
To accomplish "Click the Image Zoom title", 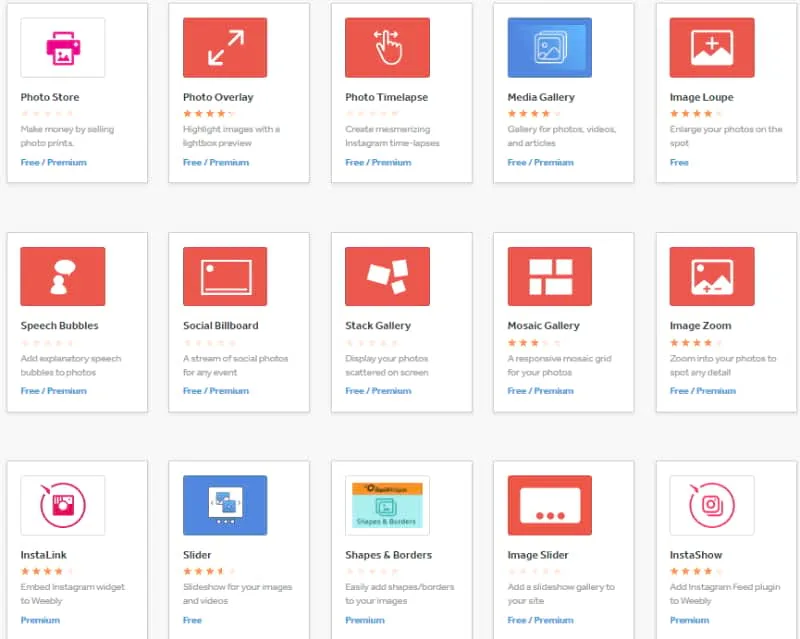I will pyautogui.click(x=700, y=326).
